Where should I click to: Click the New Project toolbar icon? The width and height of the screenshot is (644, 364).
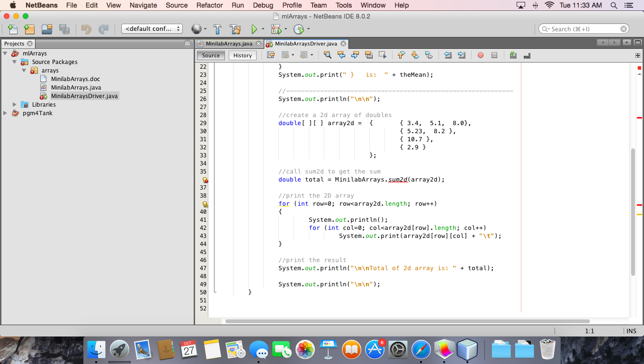(x=29, y=29)
